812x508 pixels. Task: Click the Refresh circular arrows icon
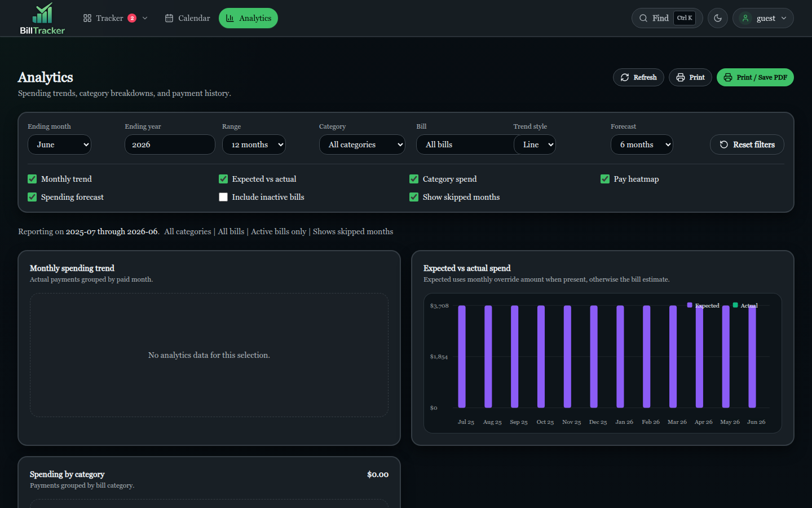(625, 77)
